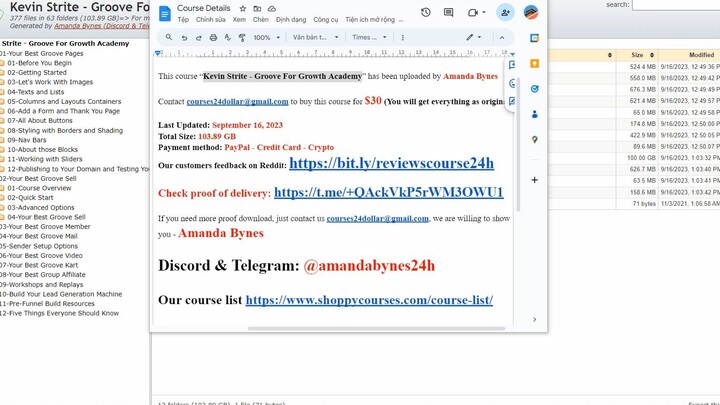Open Contacts side panel icon
The height and width of the screenshot is (405, 720).
534,114
